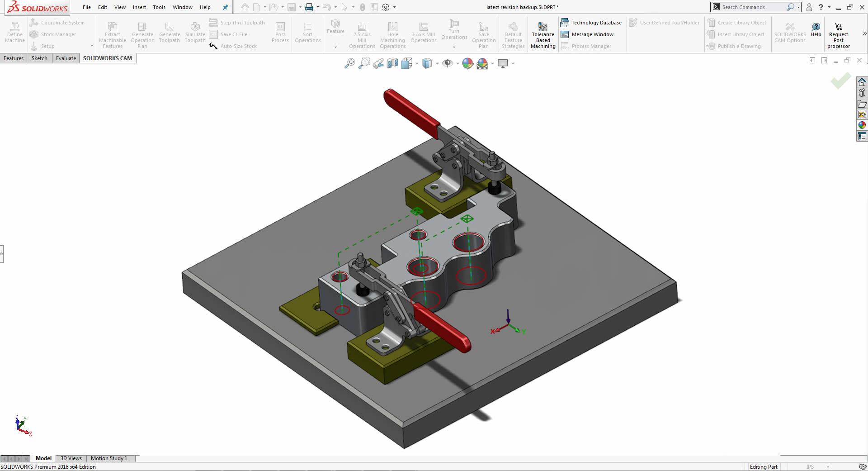Open the Appearances task pane tab

[862, 125]
